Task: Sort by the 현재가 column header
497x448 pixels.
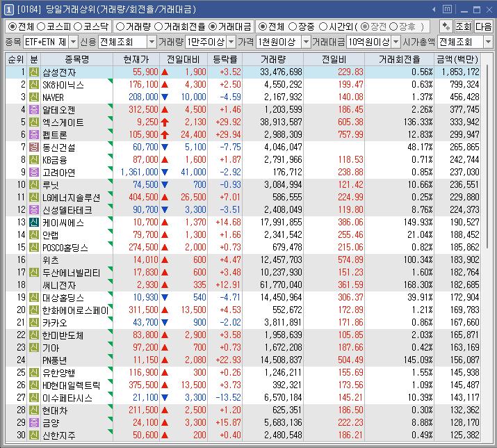Action: pyautogui.click(x=136, y=59)
